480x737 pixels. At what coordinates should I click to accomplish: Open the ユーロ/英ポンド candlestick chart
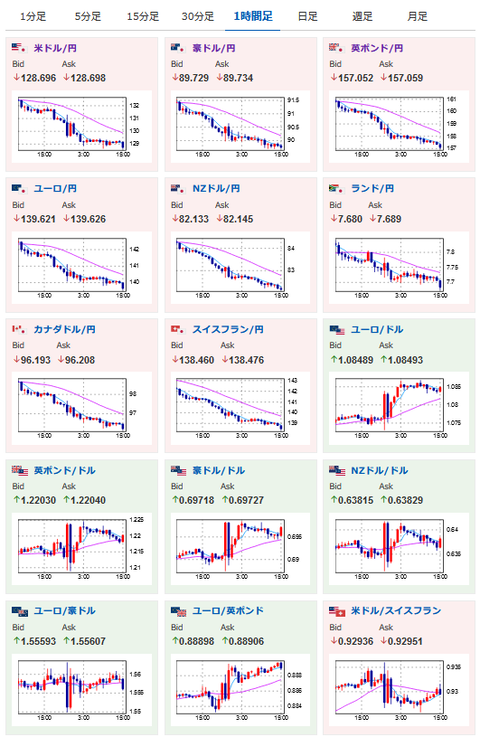[x=240, y=691]
